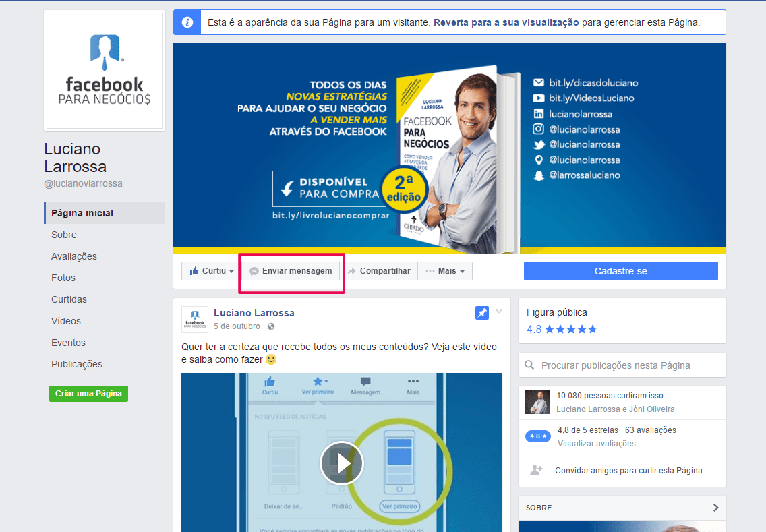
Task: Click the thumbs-up icon on Curtiu button
Action: (194, 270)
